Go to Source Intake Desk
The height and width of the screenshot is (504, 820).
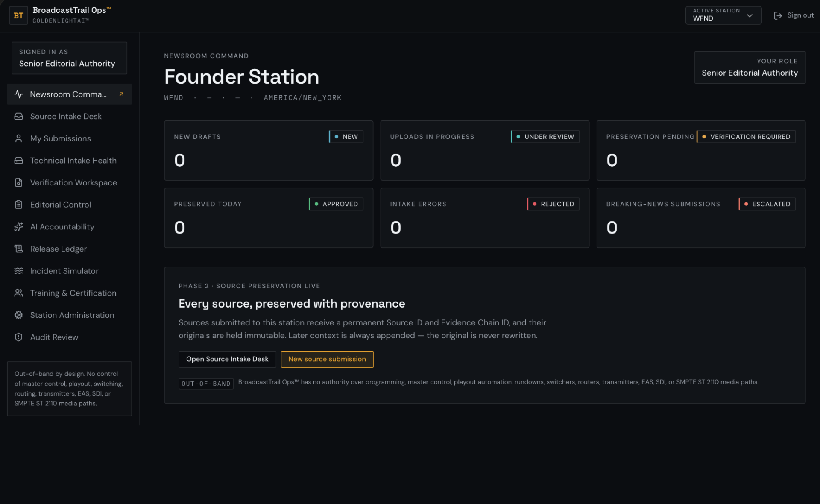click(x=69, y=116)
